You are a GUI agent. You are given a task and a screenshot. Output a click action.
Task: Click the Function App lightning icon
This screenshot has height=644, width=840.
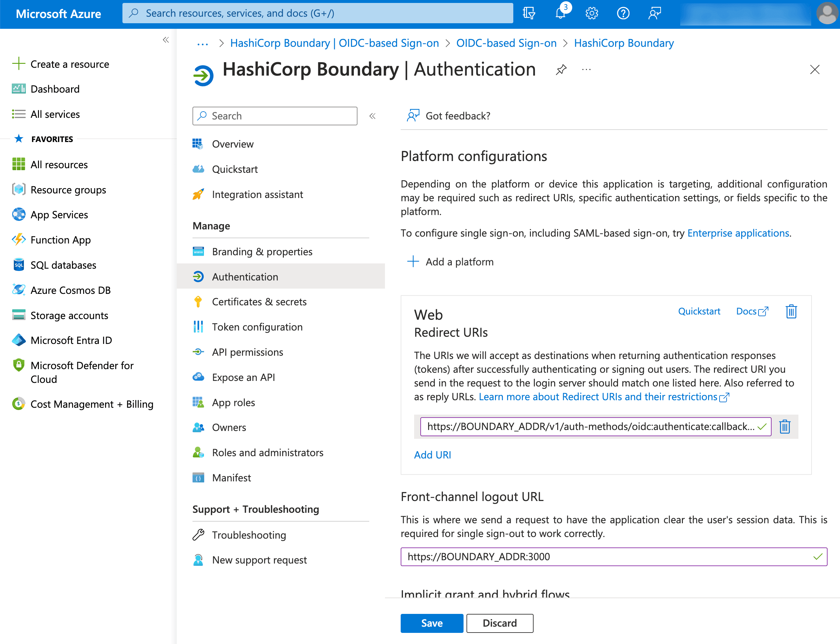coord(18,240)
